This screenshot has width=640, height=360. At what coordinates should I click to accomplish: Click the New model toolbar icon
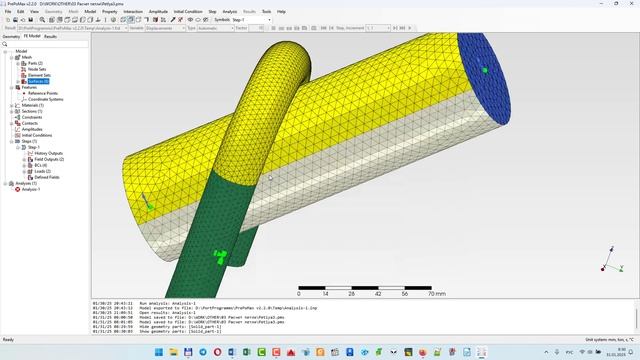click(8, 20)
